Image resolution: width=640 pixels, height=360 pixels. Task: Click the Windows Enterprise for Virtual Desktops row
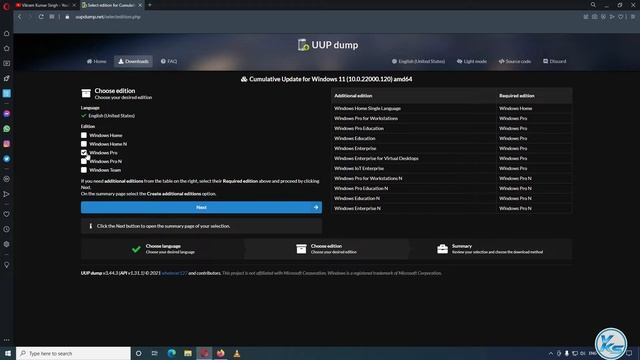[452, 158]
